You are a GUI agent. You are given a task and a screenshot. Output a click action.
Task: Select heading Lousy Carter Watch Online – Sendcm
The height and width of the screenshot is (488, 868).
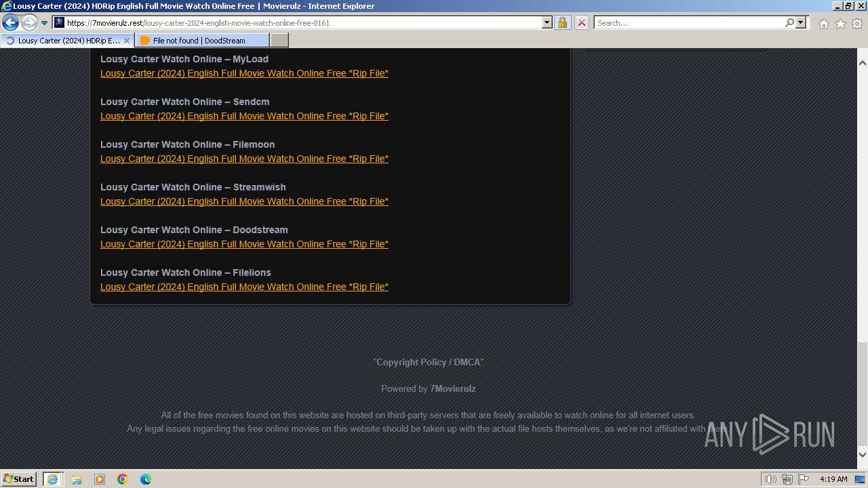click(x=185, y=102)
